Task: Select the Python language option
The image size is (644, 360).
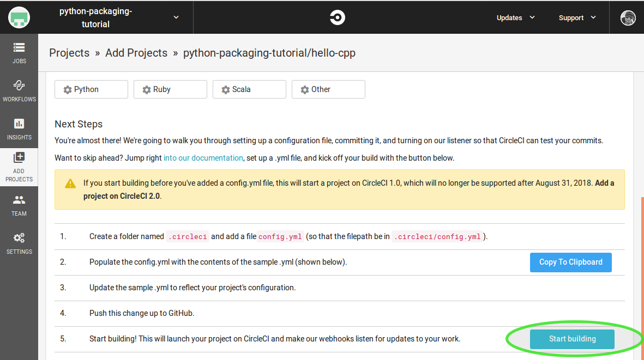Action: pos(91,89)
